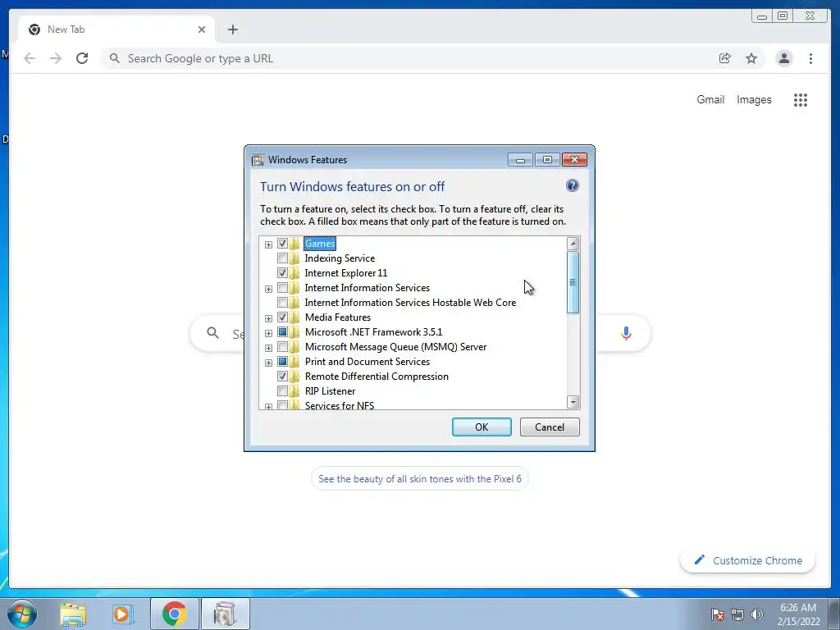Image resolution: width=840 pixels, height=630 pixels.
Task: Select the Media Features label
Action: tap(337, 317)
